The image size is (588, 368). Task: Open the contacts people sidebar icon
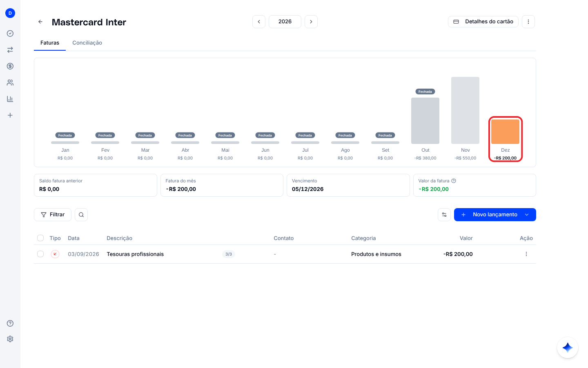pyautogui.click(x=10, y=83)
